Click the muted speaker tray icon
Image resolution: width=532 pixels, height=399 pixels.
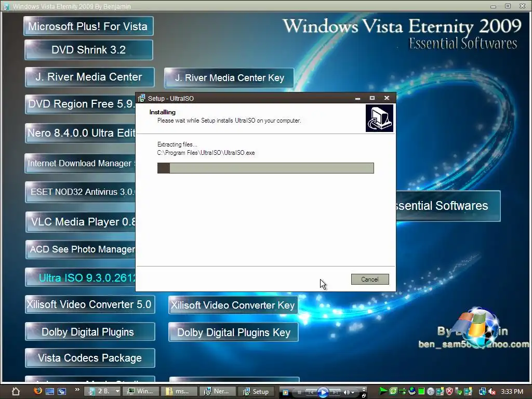click(x=491, y=391)
